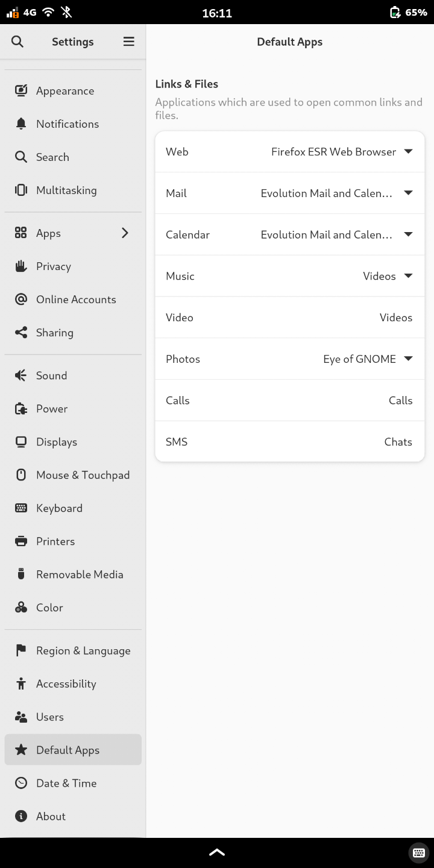Click the Notifications bell icon

21,124
